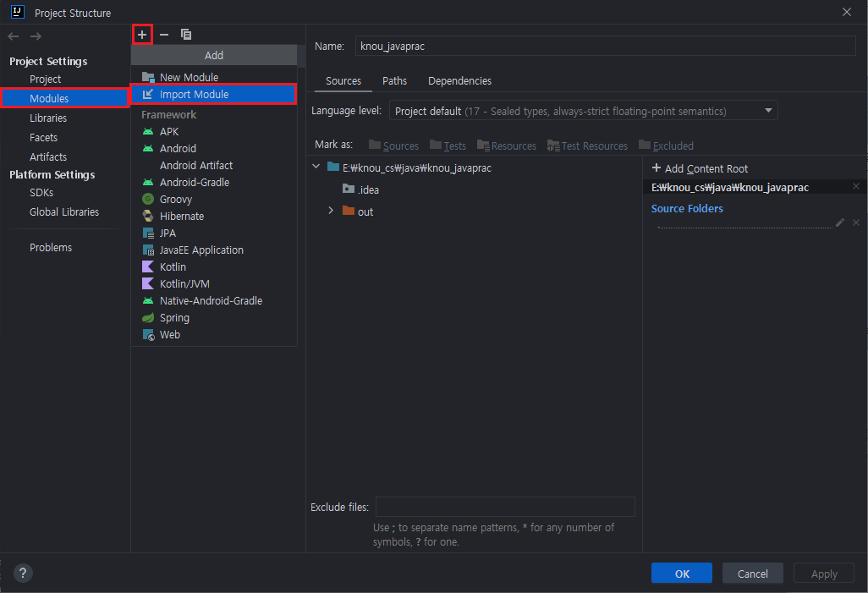Remove content root E:₩knou_cs₩java₩knou_javaprac
Image resolution: width=868 pixels, height=593 pixels.
click(856, 187)
